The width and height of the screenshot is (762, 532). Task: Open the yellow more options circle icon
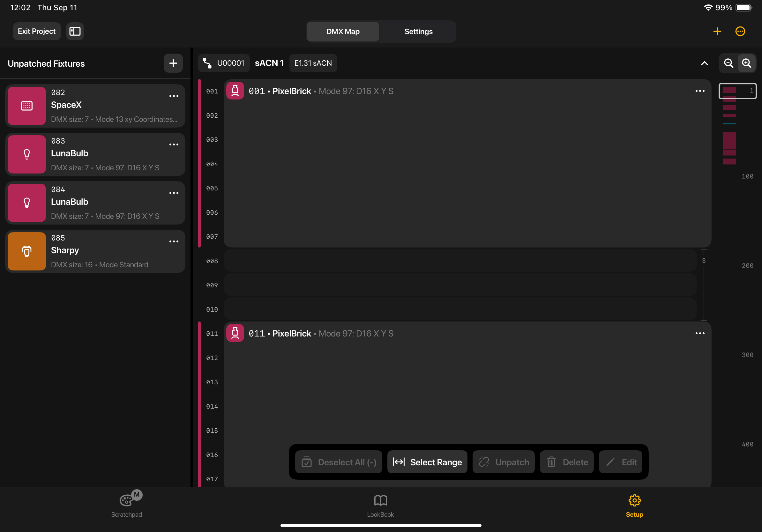[740, 31]
